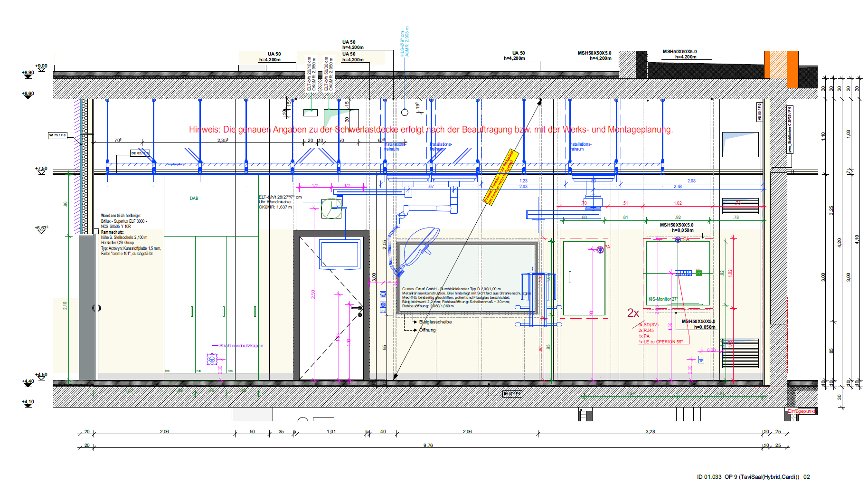
Task: Click the '3x SD(SV)' list entry
Action: 648,325
